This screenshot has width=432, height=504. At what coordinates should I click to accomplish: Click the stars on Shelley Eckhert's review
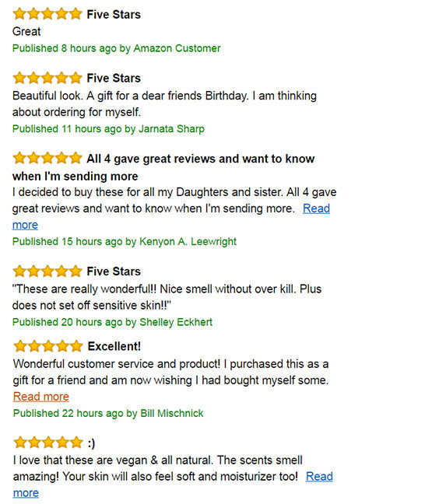tap(47, 271)
